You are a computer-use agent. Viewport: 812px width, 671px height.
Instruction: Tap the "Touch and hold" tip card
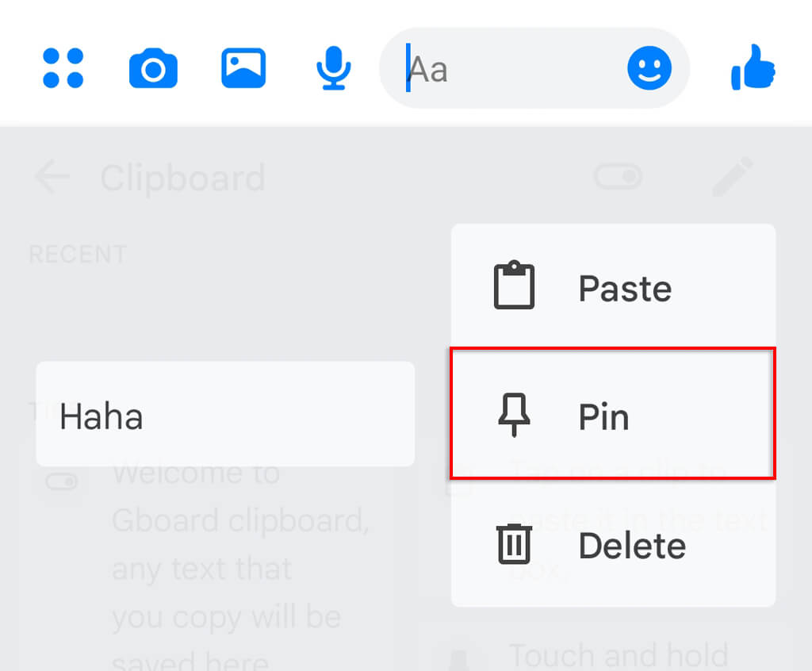pos(619,654)
